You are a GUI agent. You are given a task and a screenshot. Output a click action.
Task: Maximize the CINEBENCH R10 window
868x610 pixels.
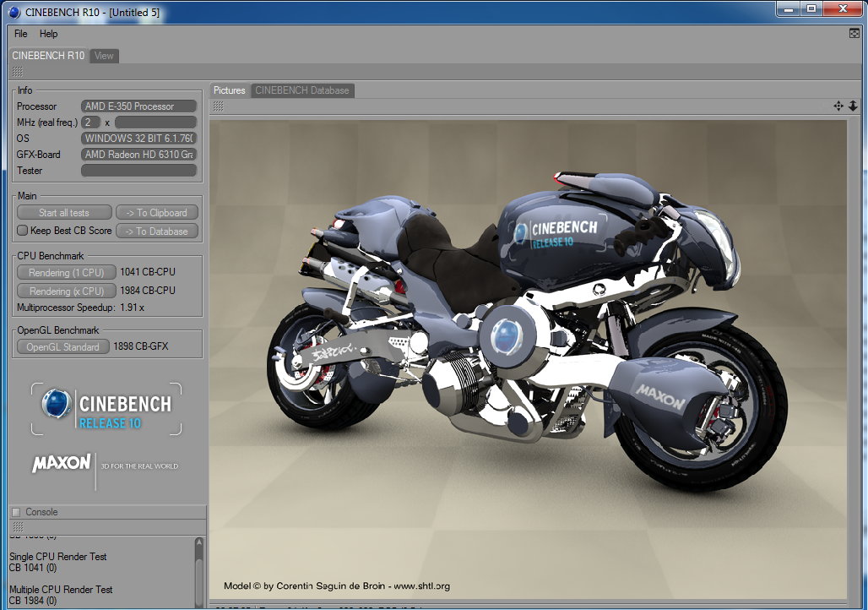[x=811, y=8]
